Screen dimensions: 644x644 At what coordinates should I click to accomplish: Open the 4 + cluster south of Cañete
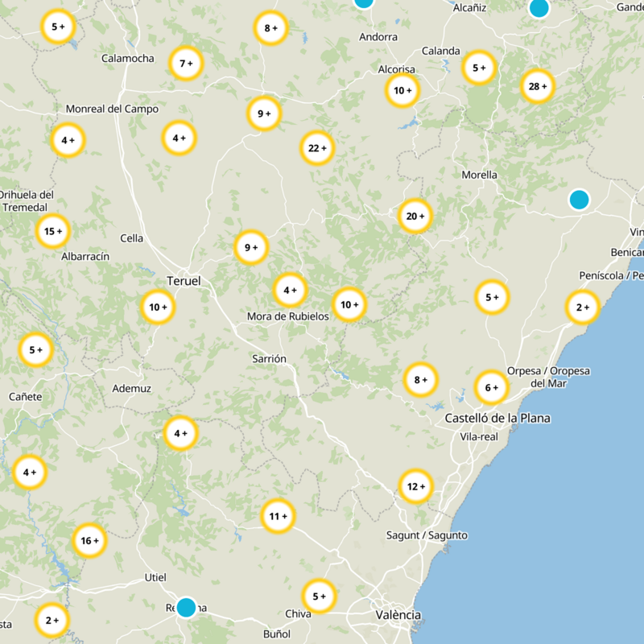[x=30, y=473]
